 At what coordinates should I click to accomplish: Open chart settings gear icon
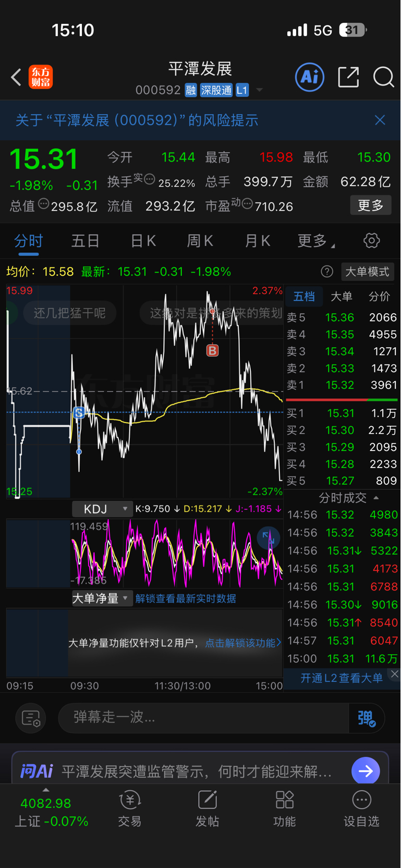click(x=371, y=240)
